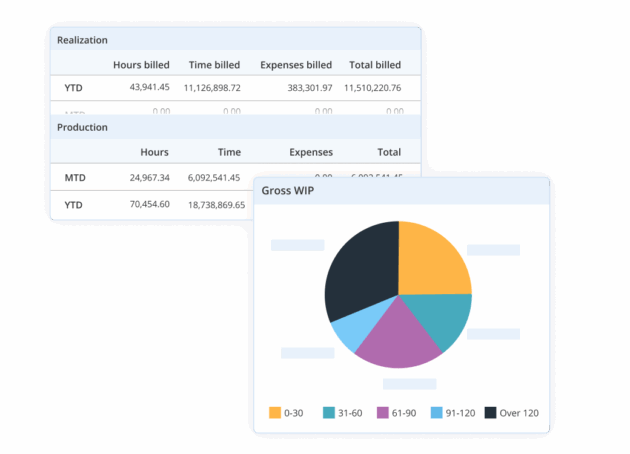Click the dark Over 120 legend swatch
Image resolution: width=630 pixels, height=454 pixels.
[x=490, y=412]
